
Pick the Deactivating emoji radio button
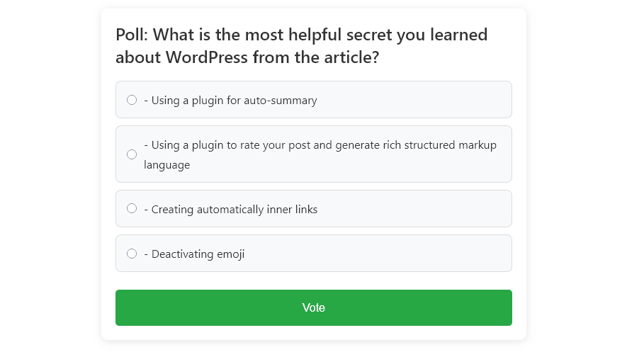click(132, 254)
